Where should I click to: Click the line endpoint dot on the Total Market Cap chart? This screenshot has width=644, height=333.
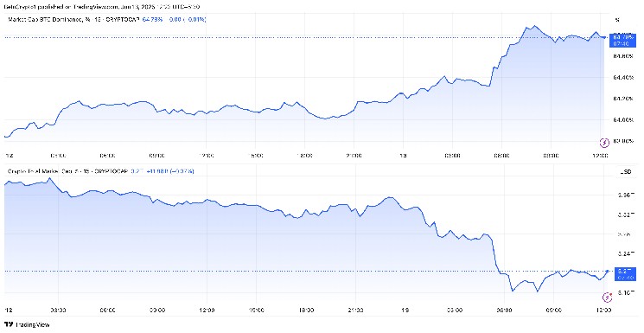tap(608, 271)
